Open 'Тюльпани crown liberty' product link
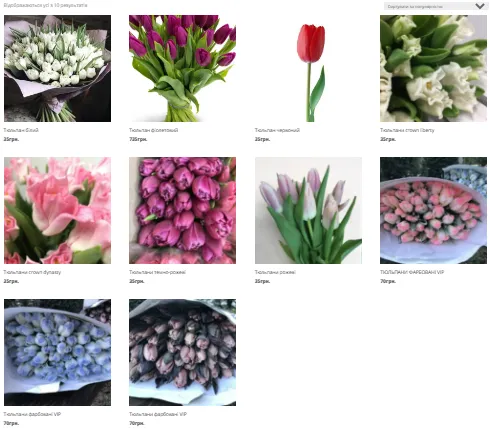490x429 pixels. pos(407,130)
